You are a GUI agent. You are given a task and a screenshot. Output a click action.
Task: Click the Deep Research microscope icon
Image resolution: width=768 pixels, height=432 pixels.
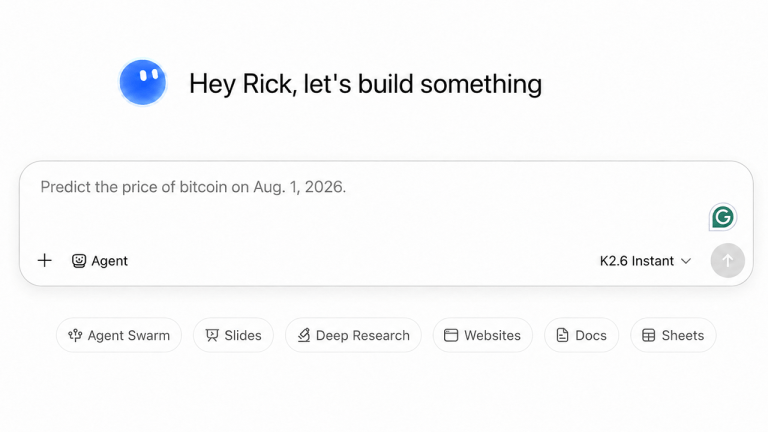point(304,335)
